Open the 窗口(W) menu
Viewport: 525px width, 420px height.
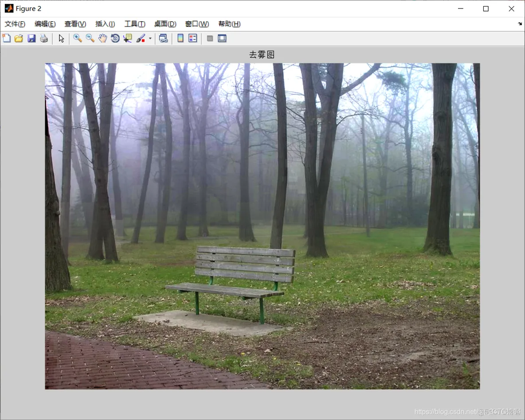tap(197, 24)
